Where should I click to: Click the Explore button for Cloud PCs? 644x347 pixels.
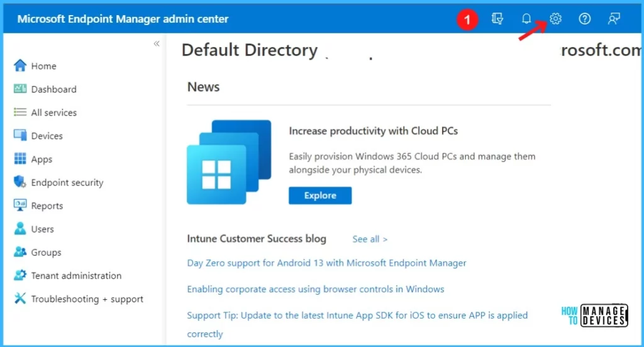320,196
